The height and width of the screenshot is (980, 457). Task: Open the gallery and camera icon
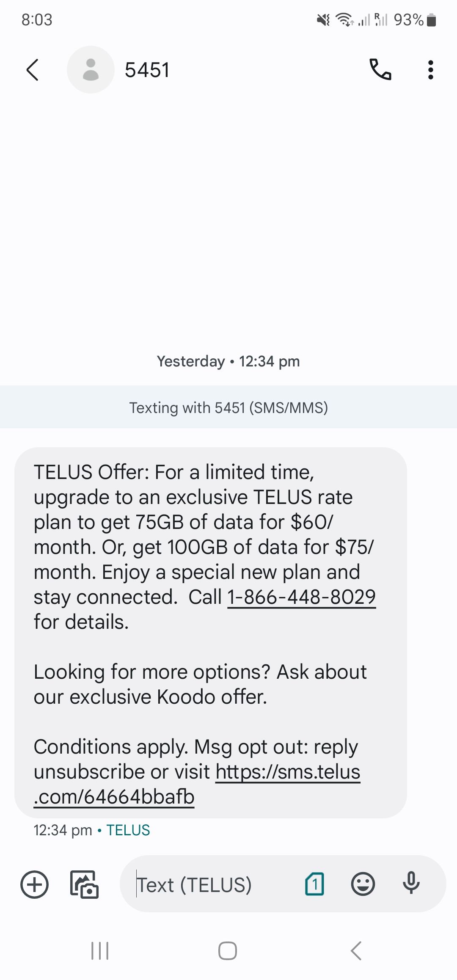pyautogui.click(x=84, y=884)
